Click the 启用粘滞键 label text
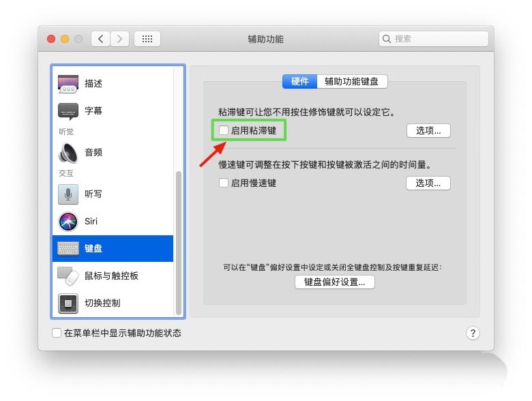This screenshot has height=401, width=532. (x=254, y=131)
